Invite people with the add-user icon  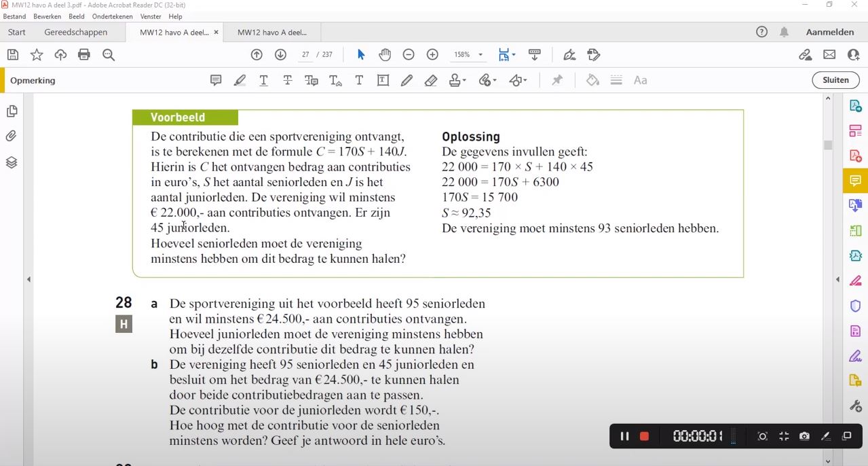tap(854, 55)
